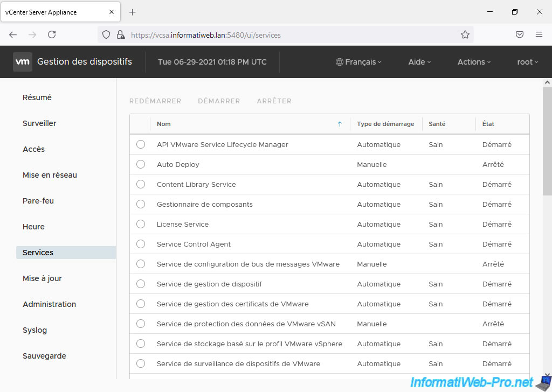Click the Gestion des dispositifs title
The width and height of the screenshot is (552, 392).
pos(85,62)
